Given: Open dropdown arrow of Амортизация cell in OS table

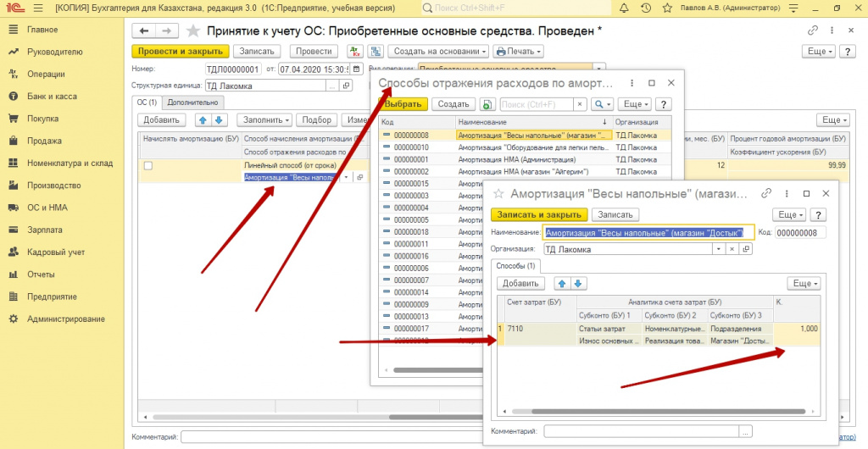Looking at the screenshot, I should (346, 177).
